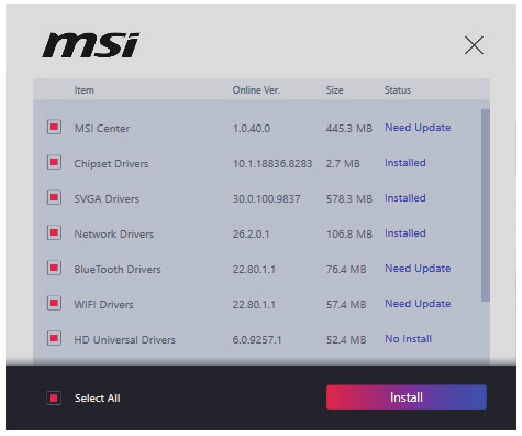
Task: Click version 10.1.18836.8283
Action: 272,163
